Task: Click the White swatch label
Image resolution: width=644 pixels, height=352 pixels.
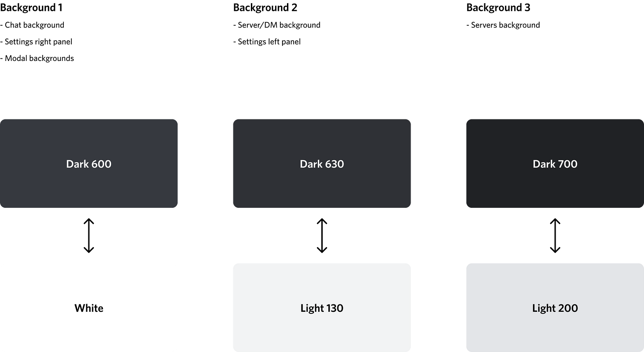Action: [89, 308]
